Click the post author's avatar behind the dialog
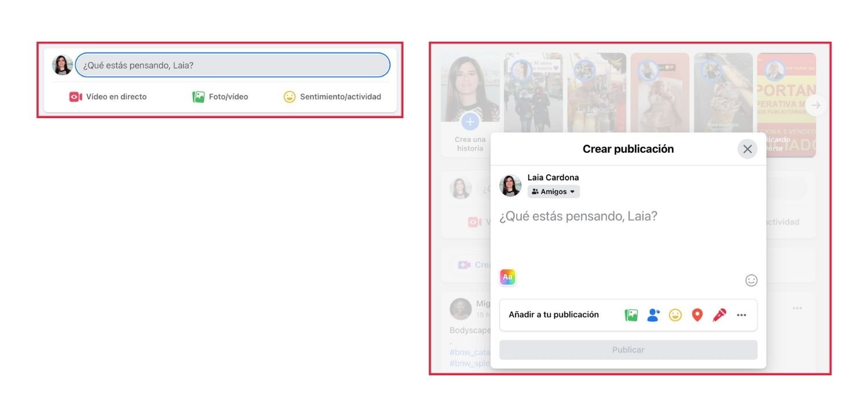 pos(461,309)
